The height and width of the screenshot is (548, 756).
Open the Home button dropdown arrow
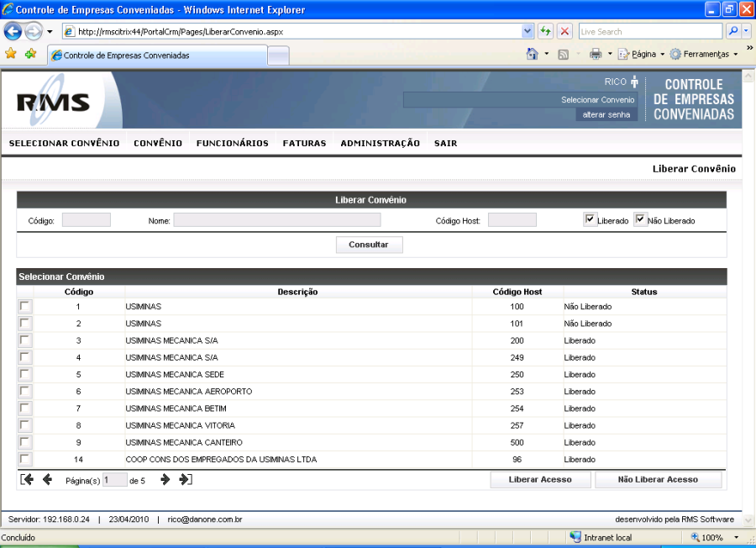tap(546, 54)
